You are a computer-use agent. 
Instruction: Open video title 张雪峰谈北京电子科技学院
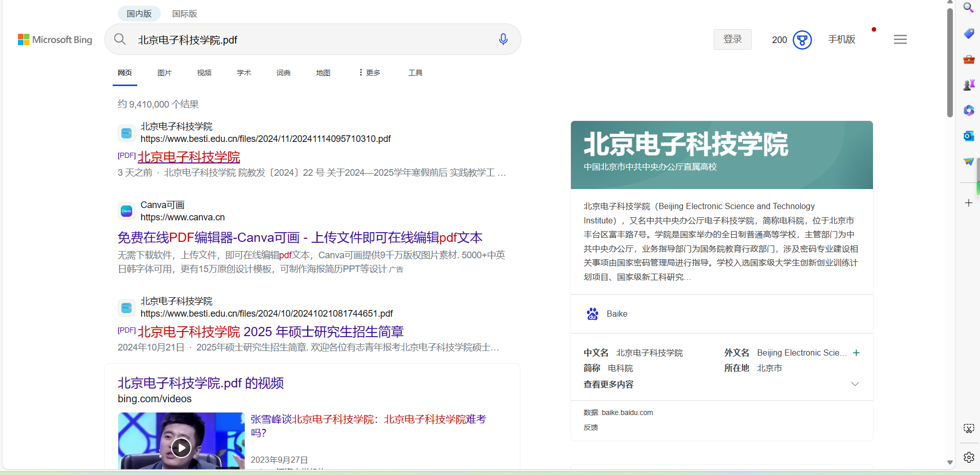click(x=368, y=426)
